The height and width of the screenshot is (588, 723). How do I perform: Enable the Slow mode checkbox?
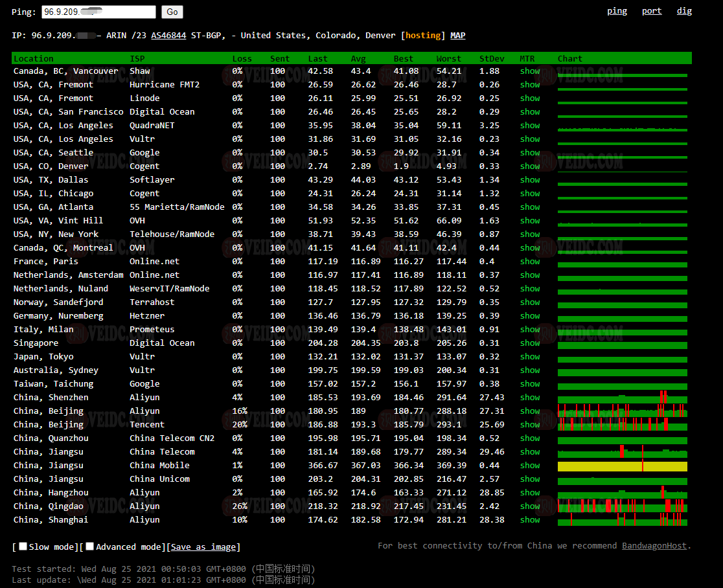pyautogui.click(x=23, y=547)
